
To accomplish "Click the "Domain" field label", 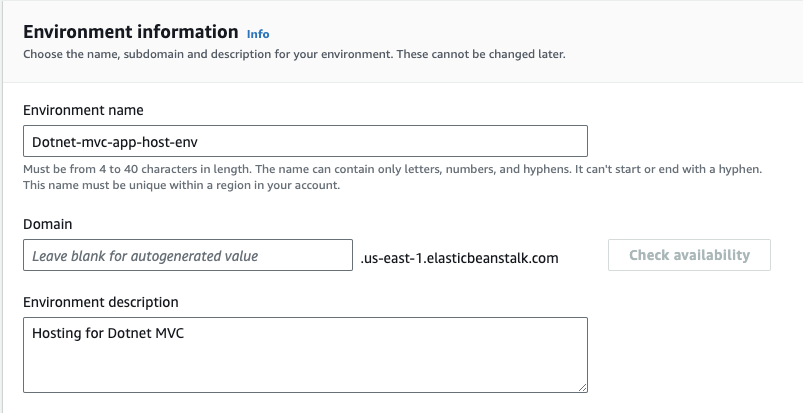I will coord(47,225).
